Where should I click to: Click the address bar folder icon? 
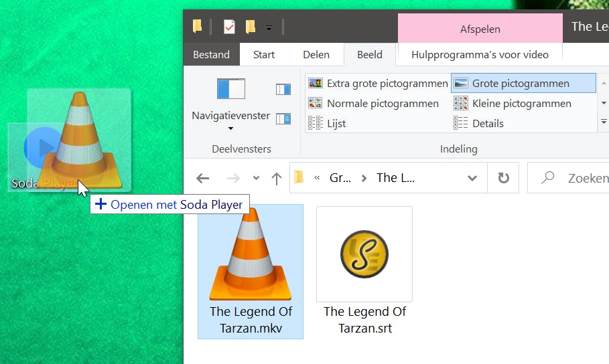coord(299,177)
